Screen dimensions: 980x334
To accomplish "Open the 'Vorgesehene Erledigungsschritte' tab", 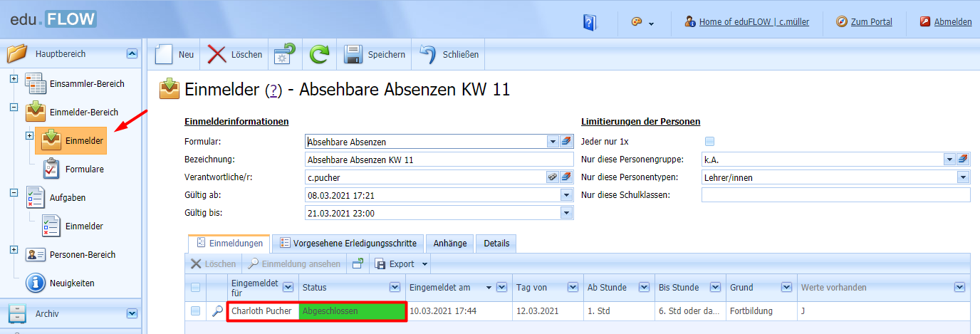I will click(x=348, y=244).
